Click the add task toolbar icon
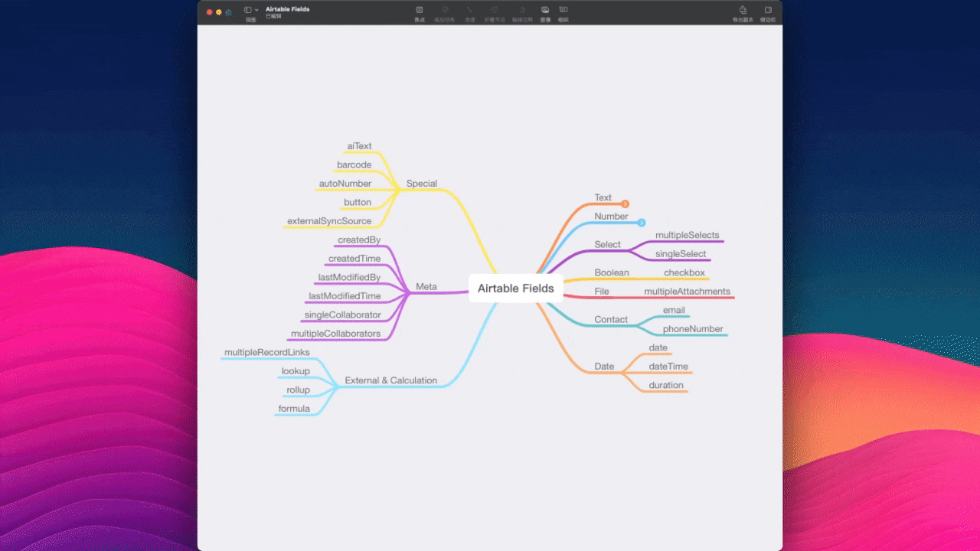 pos(445,10)
